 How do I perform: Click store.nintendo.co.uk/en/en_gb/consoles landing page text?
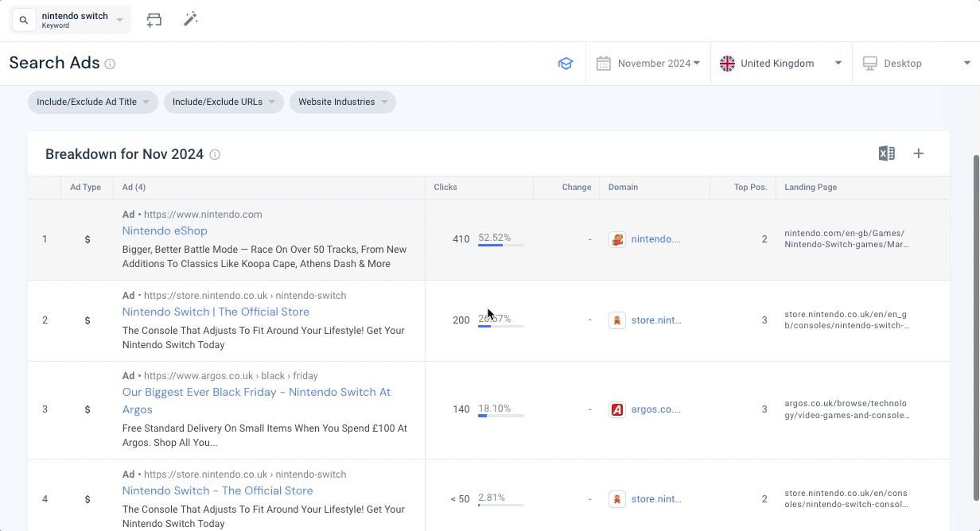[x=846, y=320]
